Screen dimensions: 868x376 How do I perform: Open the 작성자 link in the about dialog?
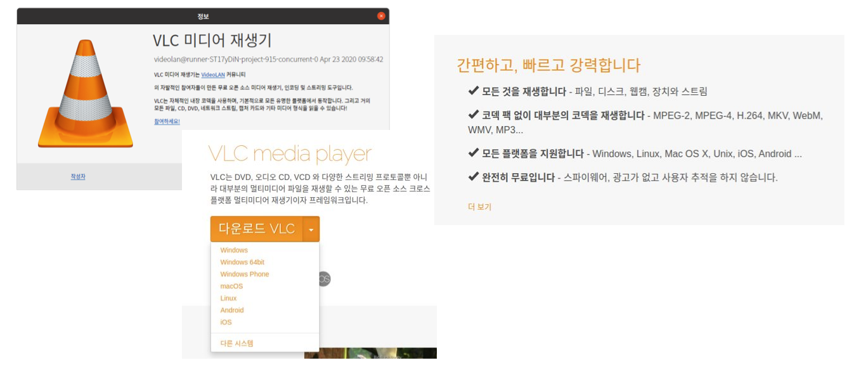pyautogui.click(x=78, y=176)
